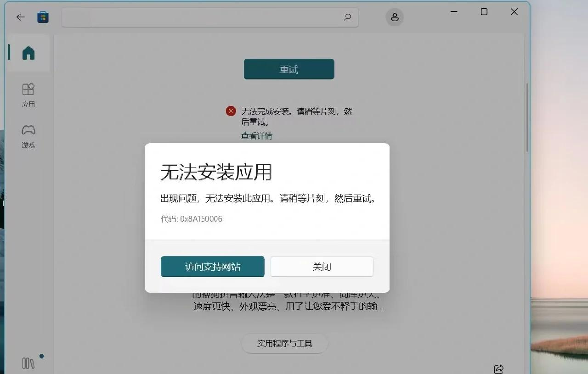The width and height of the screenshot is (588, 374).
Task: Click the 实用程序与工具 category tag
Action: click(285, 343)
